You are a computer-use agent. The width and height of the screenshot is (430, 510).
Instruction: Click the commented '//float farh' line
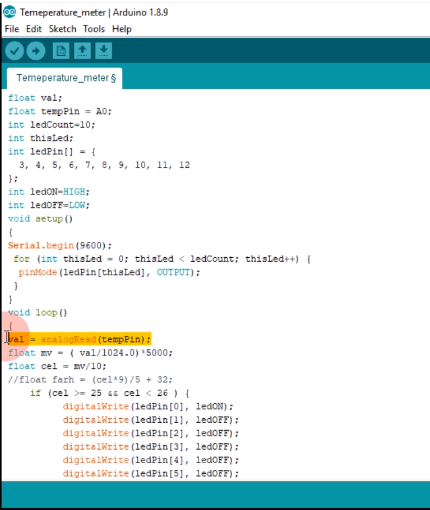pos(90,380)
